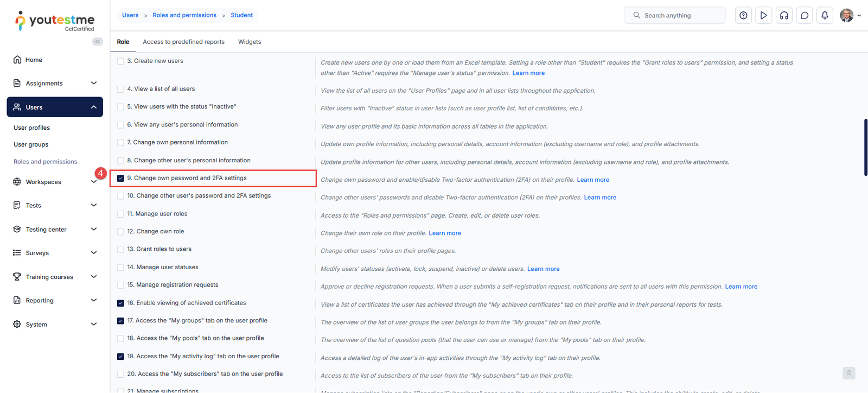
Task: Click the Home icon in sidebar
Action: point(17,60)
